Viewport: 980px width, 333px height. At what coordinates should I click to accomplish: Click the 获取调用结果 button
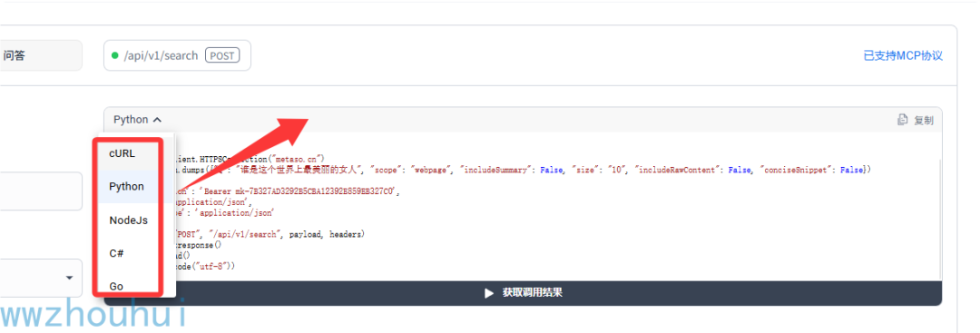[523, 293]
